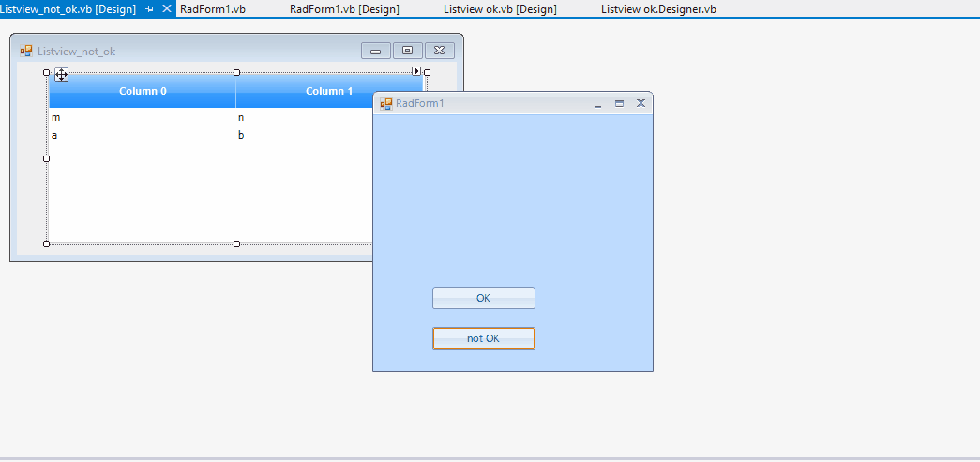Open the RadForm1.vb [Design] tab
The width and height of the screenshot is (980, 462).
click(x=344, y=9)
